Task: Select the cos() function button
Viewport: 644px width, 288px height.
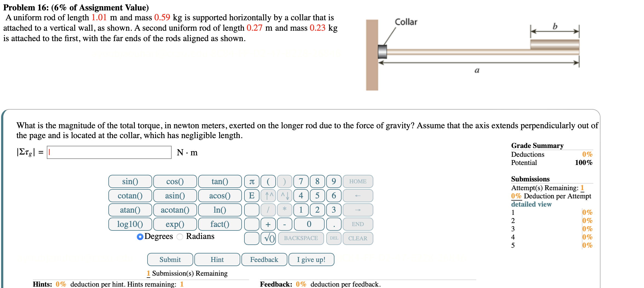Action: 175,181
